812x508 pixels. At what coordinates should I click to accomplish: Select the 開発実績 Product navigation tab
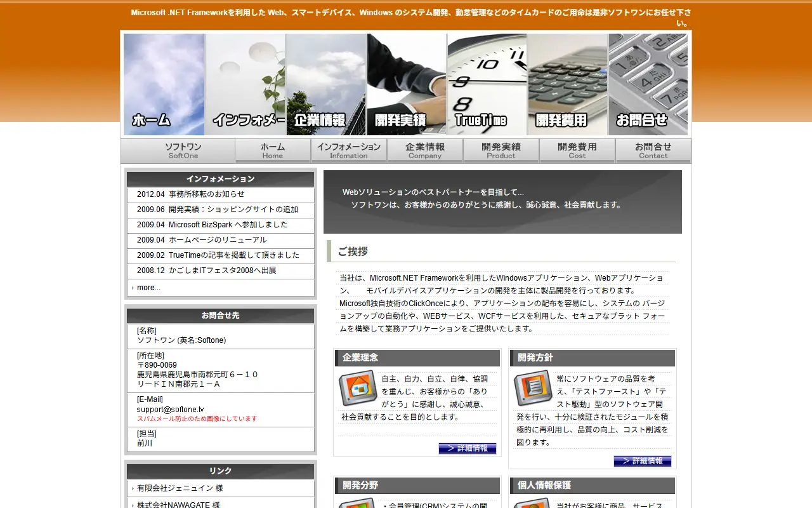coord(501,151)
